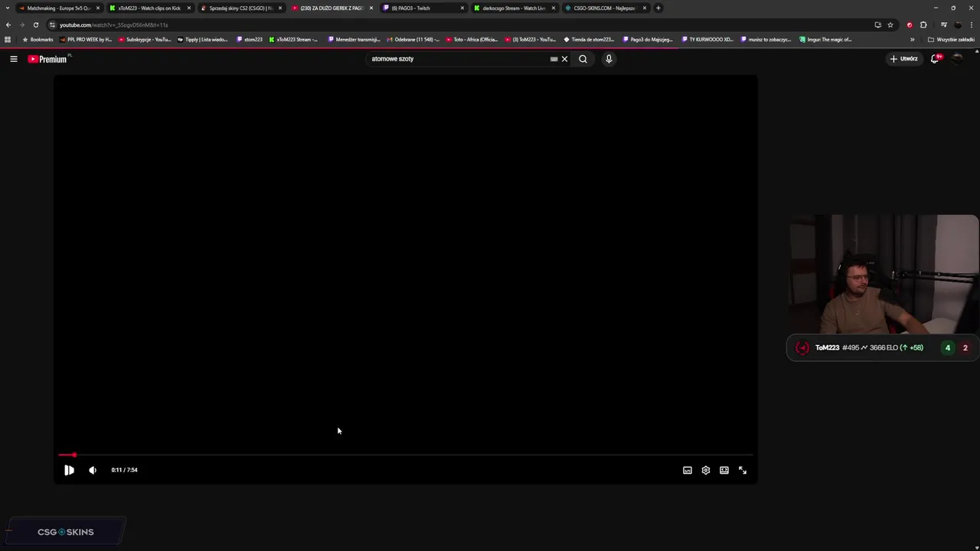
Task: Switch to Sprzedaj skiny CS2 tab
Action: click(x=240, y=8)
